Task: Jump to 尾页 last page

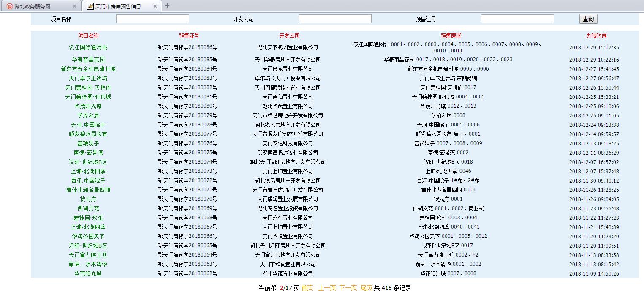Action: [366, 288]
